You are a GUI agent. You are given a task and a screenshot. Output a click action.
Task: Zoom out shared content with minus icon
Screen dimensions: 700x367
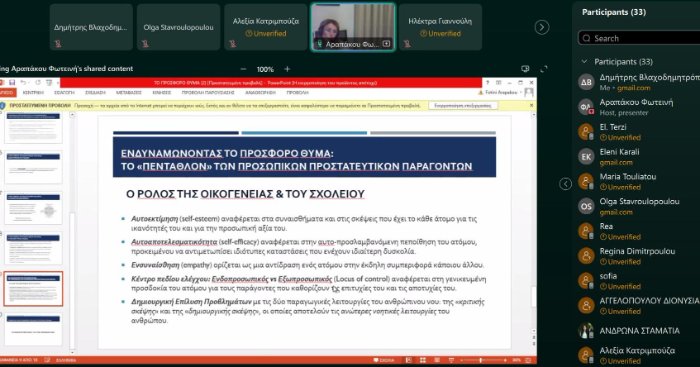click(243, 69)
